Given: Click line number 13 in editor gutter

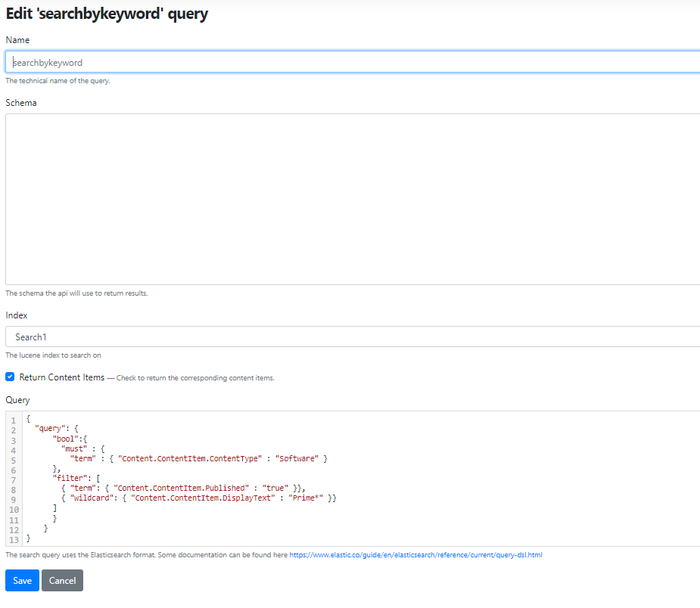Looking at the screenshot, I should [14, 540].
